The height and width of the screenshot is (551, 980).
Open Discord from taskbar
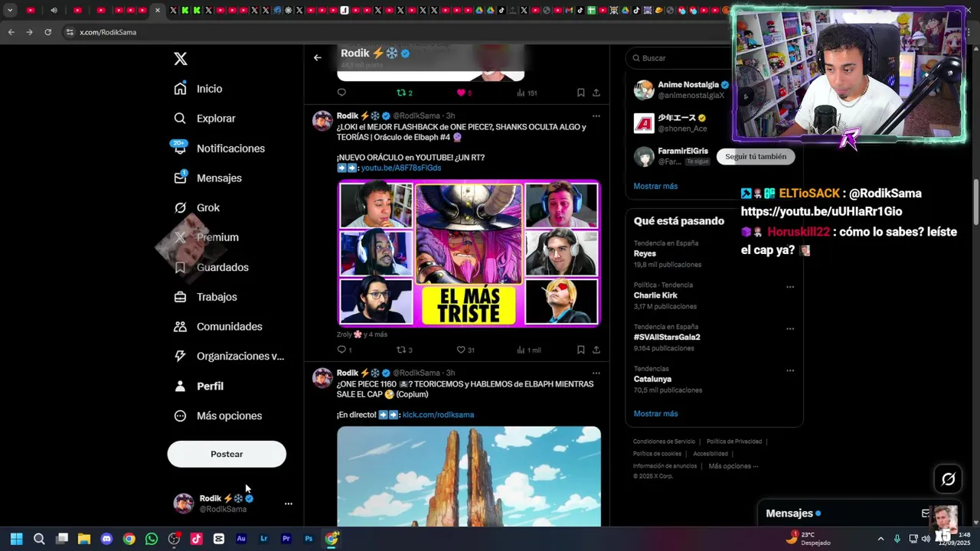click(x=106, y=539)
